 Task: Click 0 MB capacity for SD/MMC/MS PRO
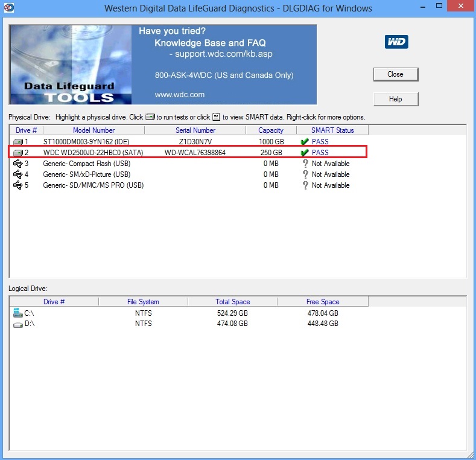(x=271, y=185)
